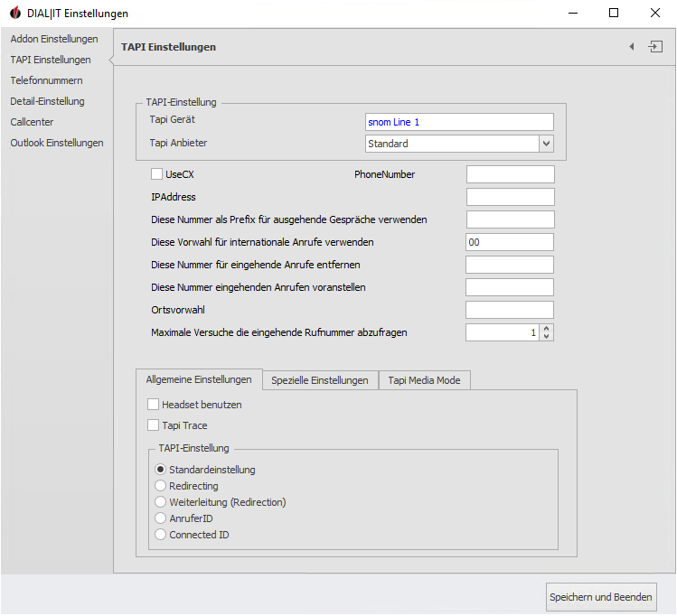
Task: Go to Outlook Einstellungen section
Action: [x=57, y=143]
